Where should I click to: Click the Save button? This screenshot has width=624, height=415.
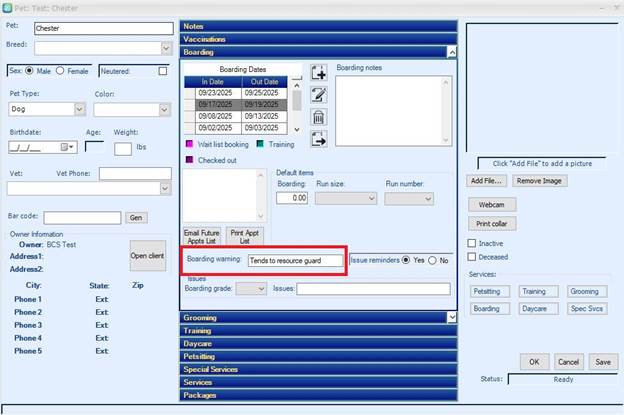pos(603,362)
